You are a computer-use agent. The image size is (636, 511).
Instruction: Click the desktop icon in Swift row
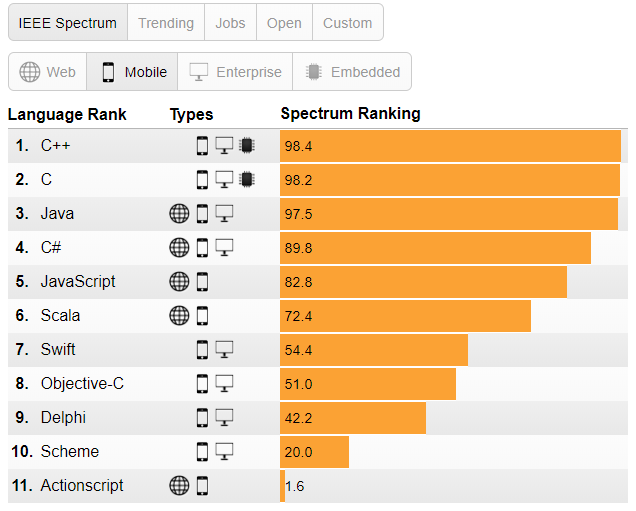pyautogui.click(x=224, y=350)
